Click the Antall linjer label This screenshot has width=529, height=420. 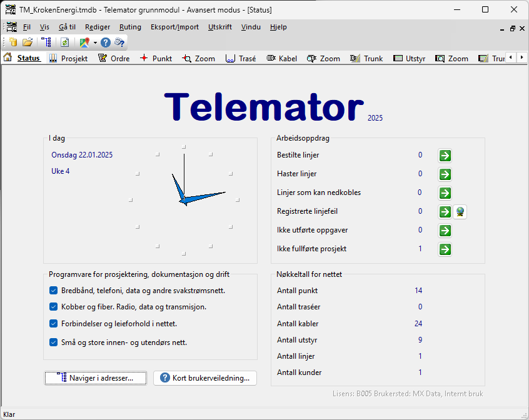296,356
